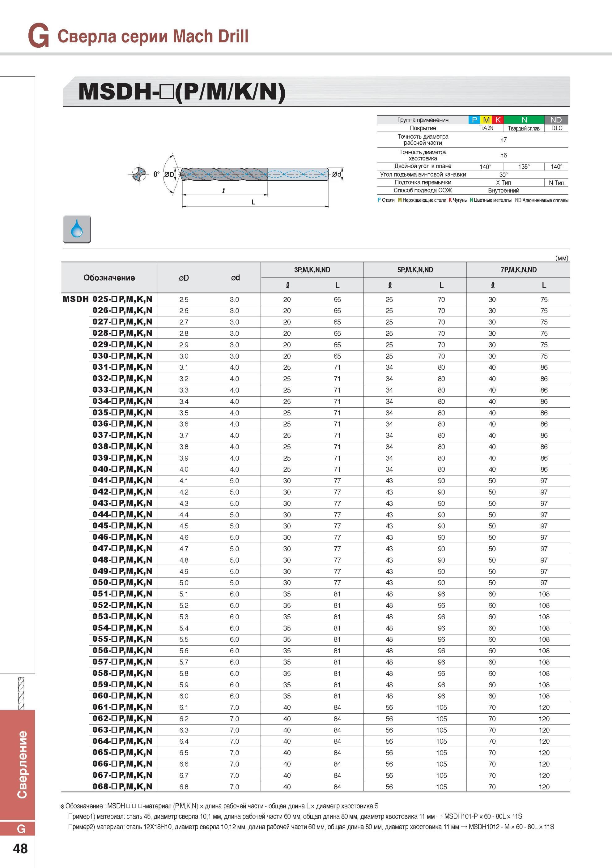
Task: Select the 'h6' tolerance value
Action: click(503, 155)
